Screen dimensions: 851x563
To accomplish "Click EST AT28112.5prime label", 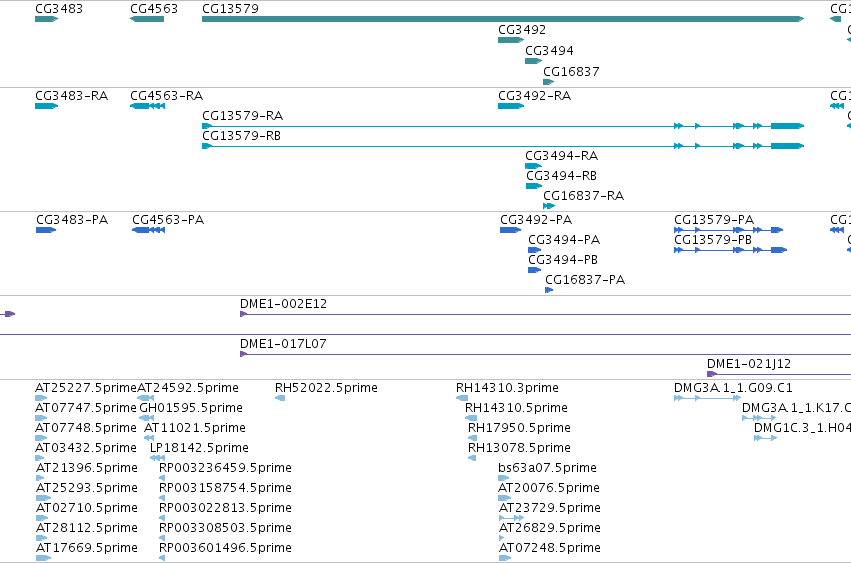I will (87, 529).
